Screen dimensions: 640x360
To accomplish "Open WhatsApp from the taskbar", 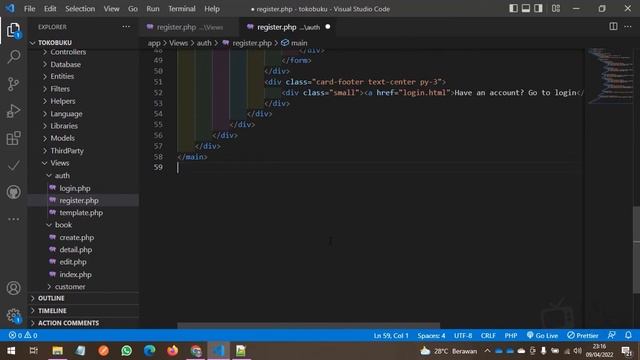I will tap(127, 351).
